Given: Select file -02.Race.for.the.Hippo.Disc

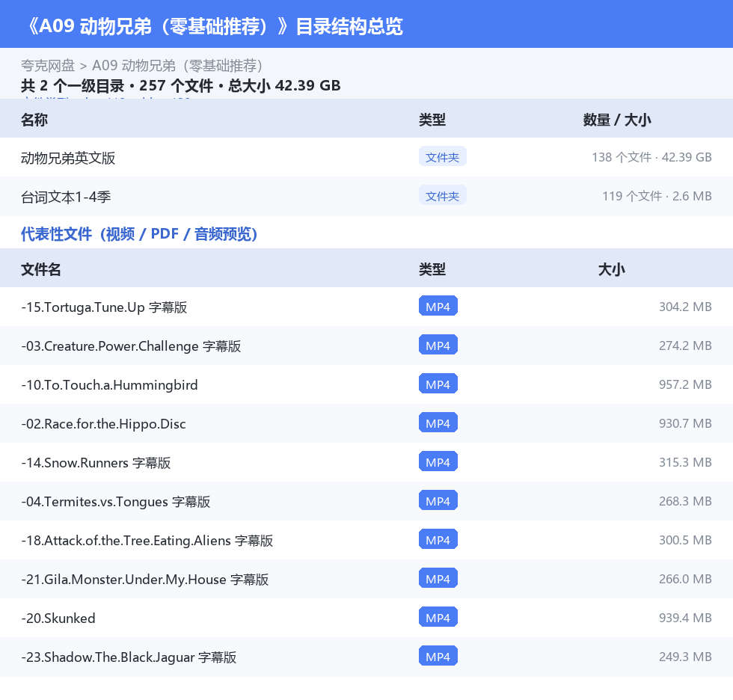Looking at the screenshot, I should (103, 423).
